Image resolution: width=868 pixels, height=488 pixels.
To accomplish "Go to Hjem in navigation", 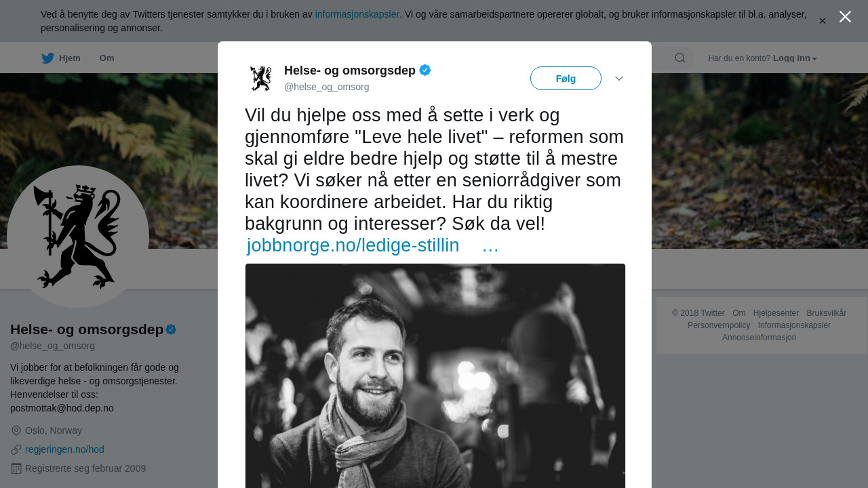I will pos(69,58).
